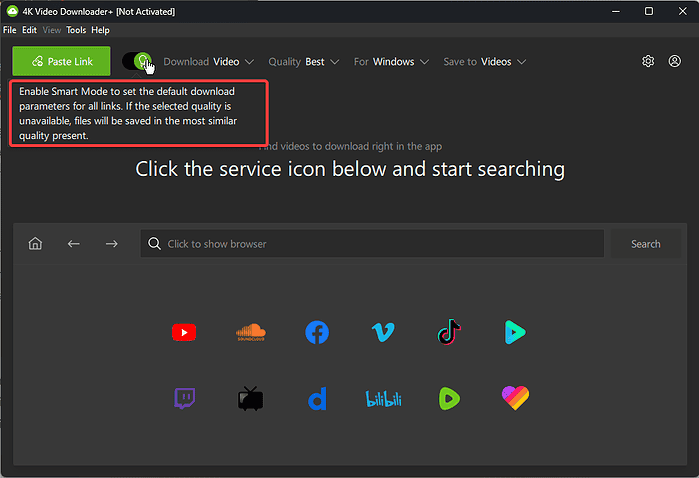Select the Facebook service icon
This screenshot has height=478, width=699.
point(317,333)
